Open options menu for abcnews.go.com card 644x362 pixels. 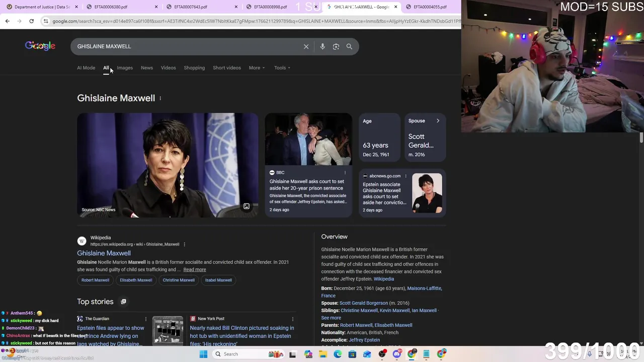(x=406, y=176)
